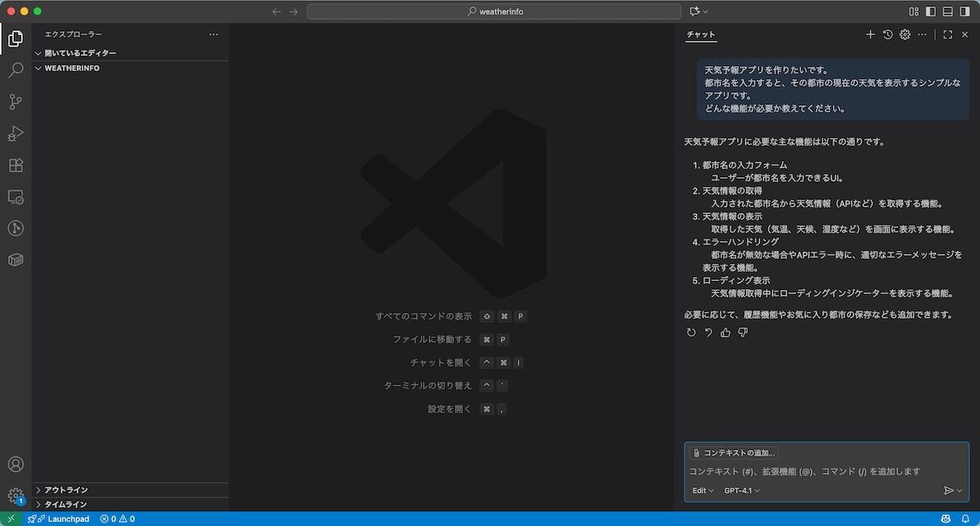Click the エクスプローラー panel title
Screen dimensions: 980x526
(73, 34)
